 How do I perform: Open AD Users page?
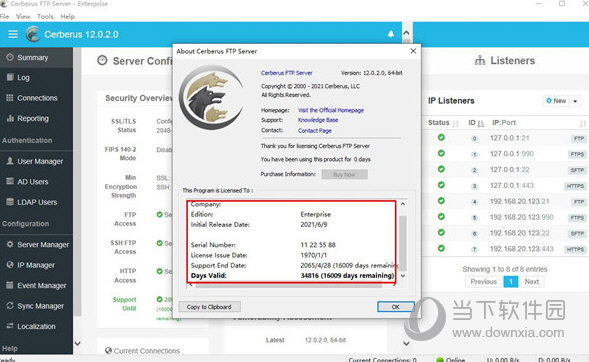tap(36, 182)
